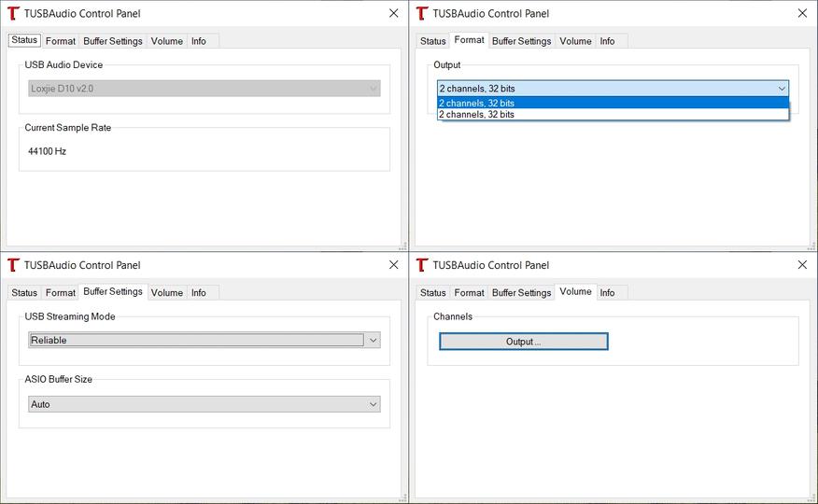Image resolution: width=818 pixels, height=504 pixels.
Task: Click the 'USB Audio Device' group label
Action: point(63,65)
